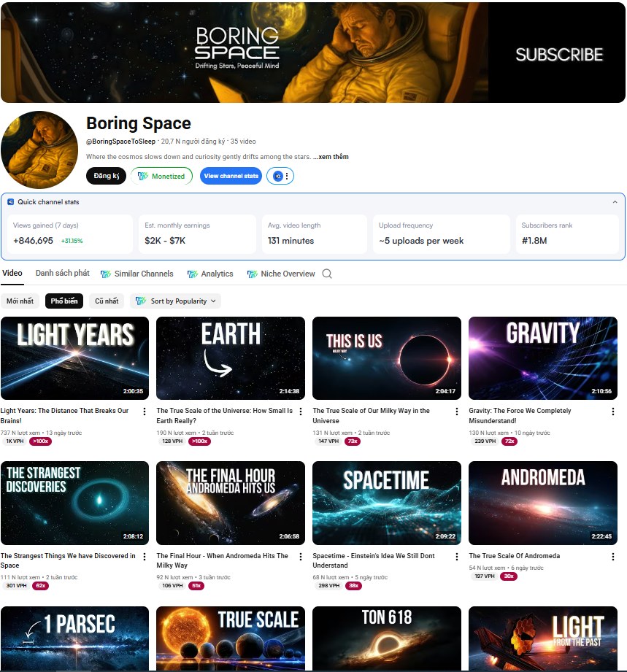Open the Sort by Popularity dropdown
The width and height of the screenshot is (627, 672).
(175, 301)
